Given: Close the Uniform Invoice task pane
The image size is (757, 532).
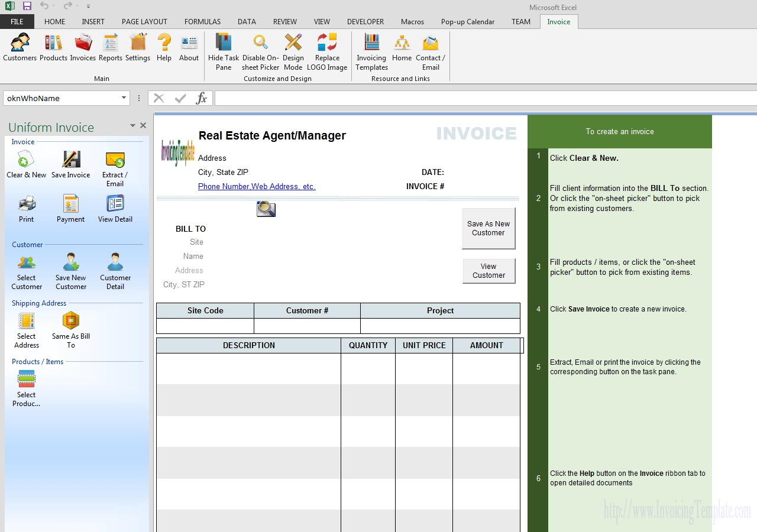Looking at the screenshot, I should 143,125.
